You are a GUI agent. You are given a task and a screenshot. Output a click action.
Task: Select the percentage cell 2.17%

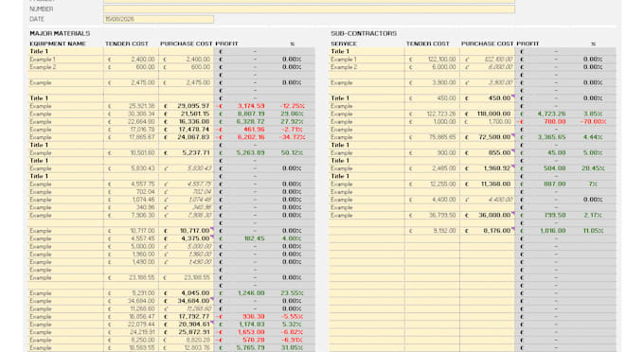tap(594, 215)
